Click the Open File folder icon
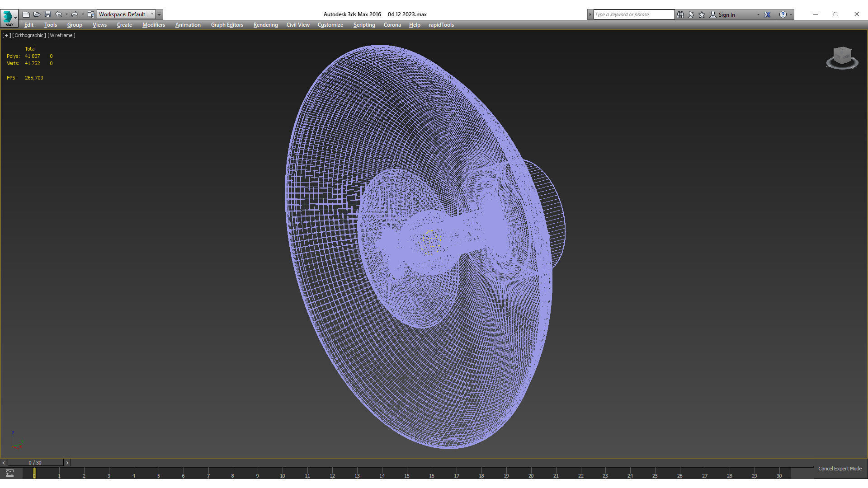 point(37,14)
